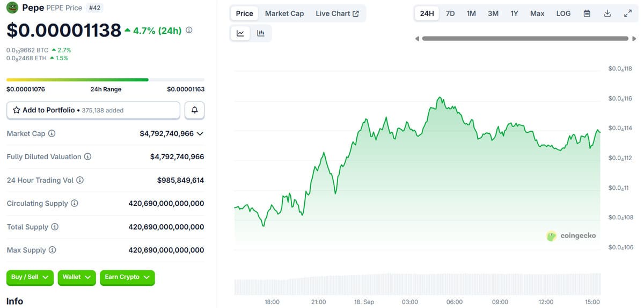644x308 pixels.
Task: Select the 3M time range
Action: [493, 13]
